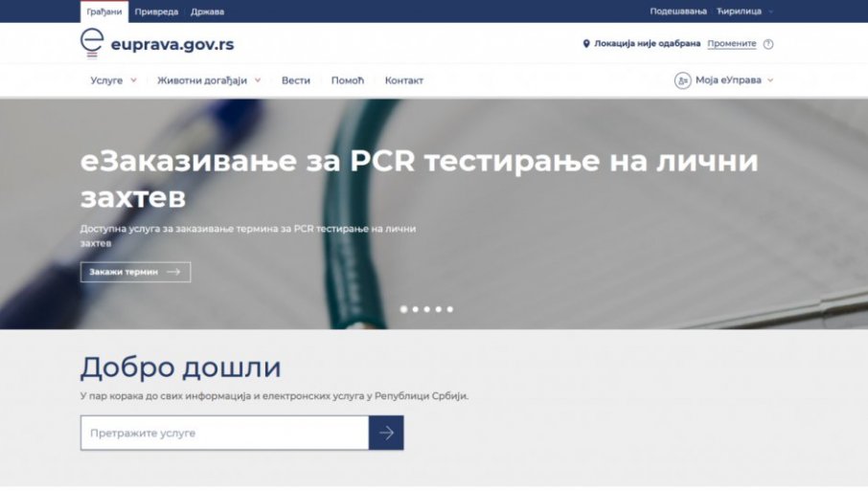The width and height of the screenshot is (868, 491).
Task: Click the Закажи термин button
Action: point(135,272)
